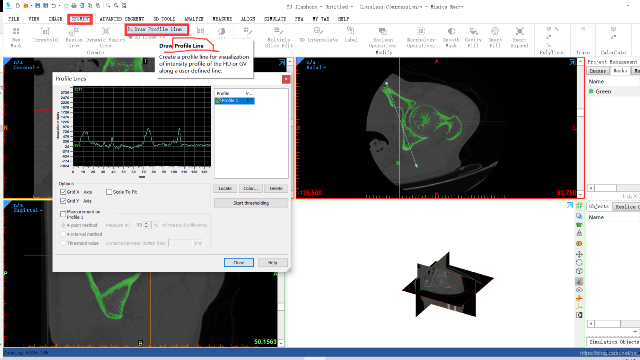
Task: Activate the Region Grow tool
Action: 74,37
